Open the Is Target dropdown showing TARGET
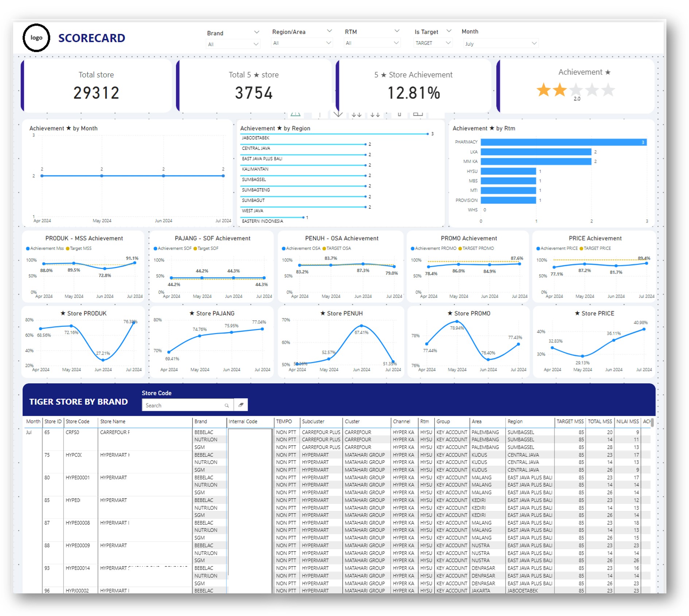The height and width of the screenshot is (616, 689). tap(433, 43)
